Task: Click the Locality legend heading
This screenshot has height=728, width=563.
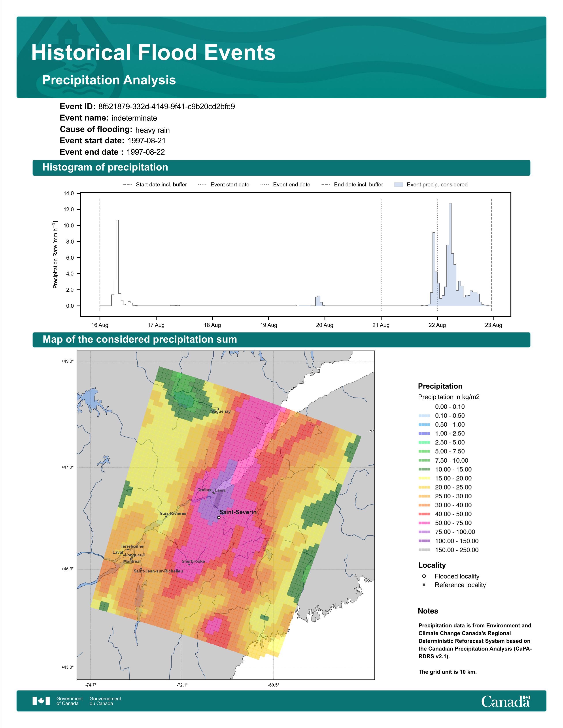Action: (432, 565)
